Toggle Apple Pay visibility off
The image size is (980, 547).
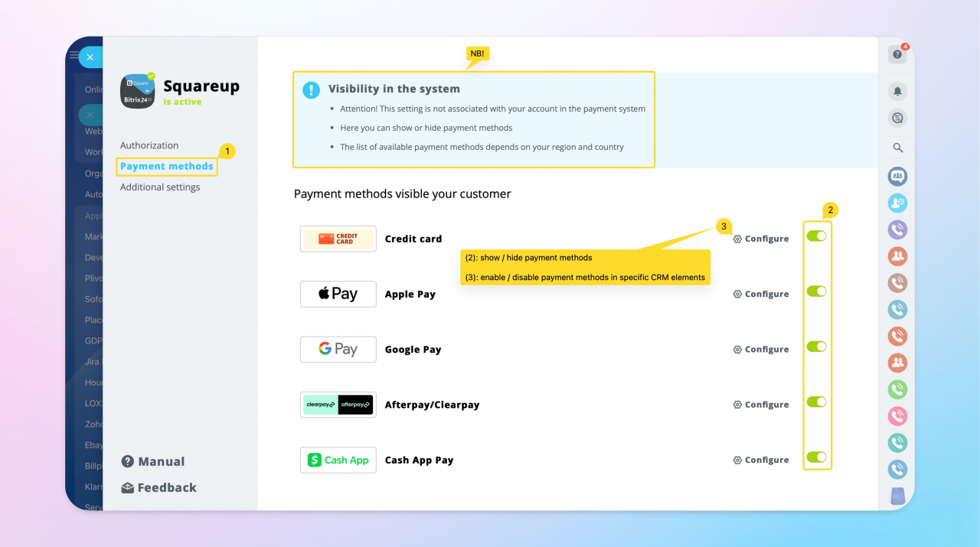click(x=816, y=291)
